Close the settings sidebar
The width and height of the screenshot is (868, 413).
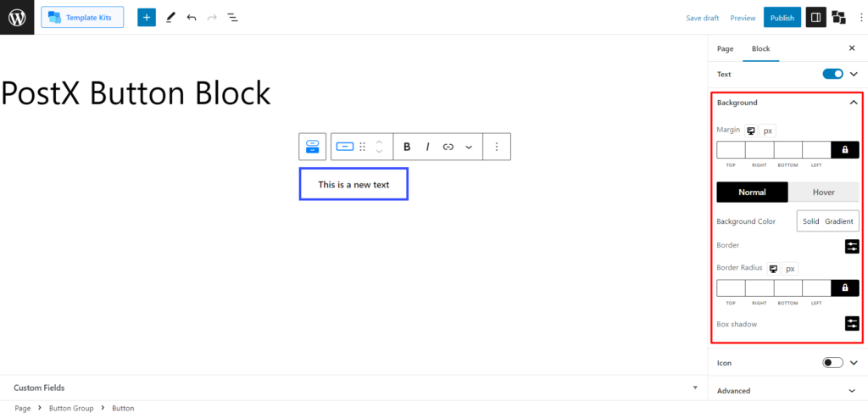pyautogui.click(x=852, y=48)
